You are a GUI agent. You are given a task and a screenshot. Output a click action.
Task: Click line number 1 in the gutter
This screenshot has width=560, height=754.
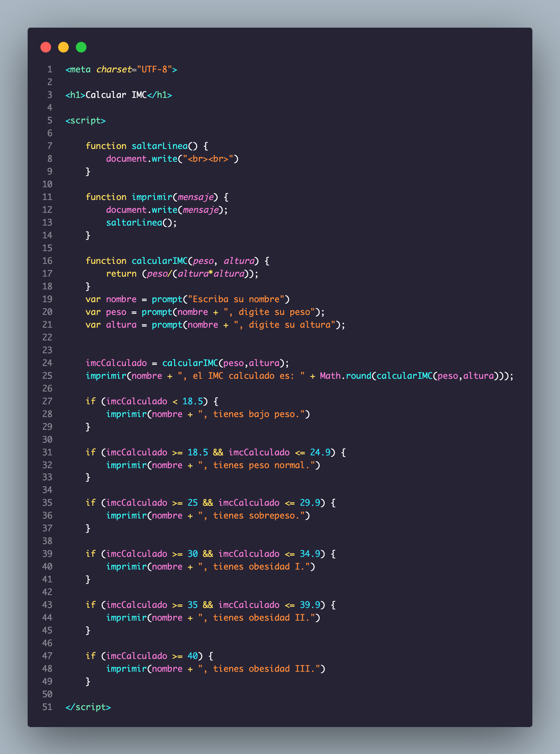click(x=50, y=70)
